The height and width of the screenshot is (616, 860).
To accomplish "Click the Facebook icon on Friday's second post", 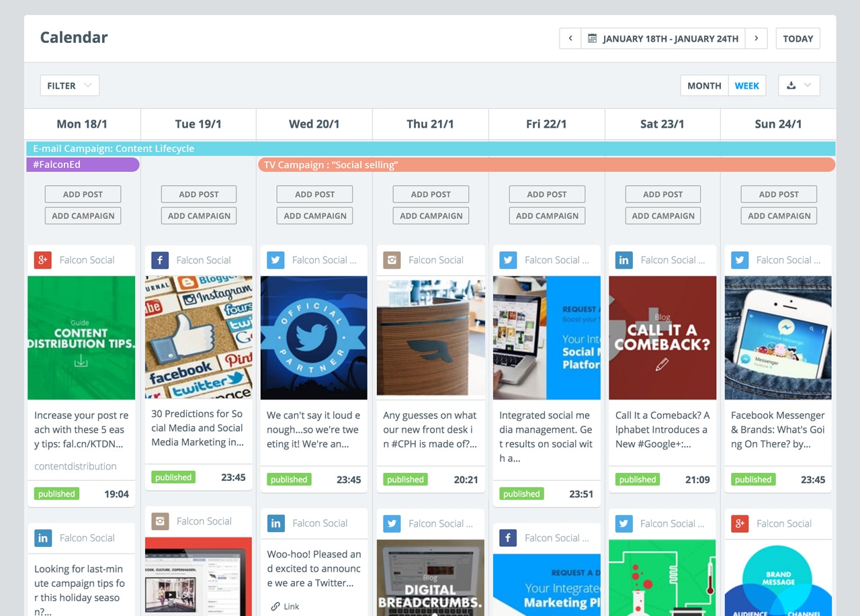I will (508, 538).
